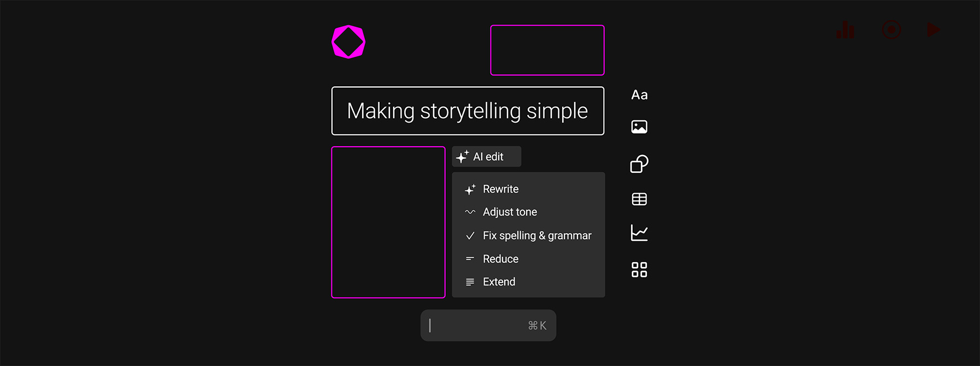Open the AI edit button
Viewport: 980px width, 366px height.
(x=486, y=156)
